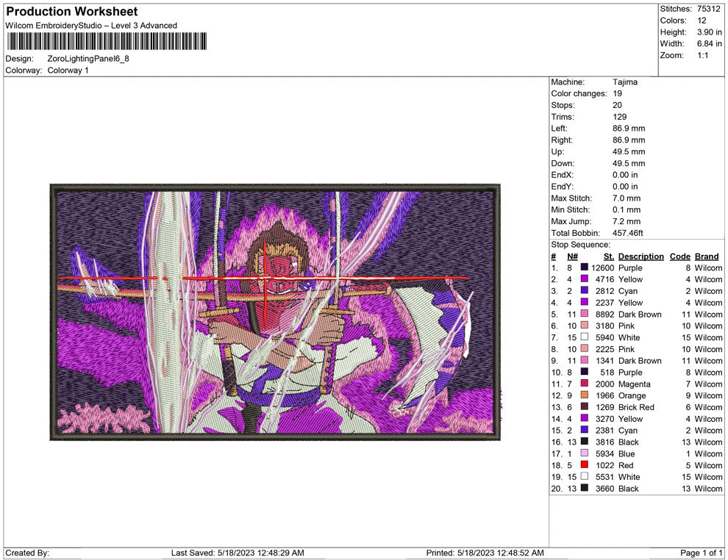Click the Description column header
The height and width of the screenshot is (560, 728).
640,256
